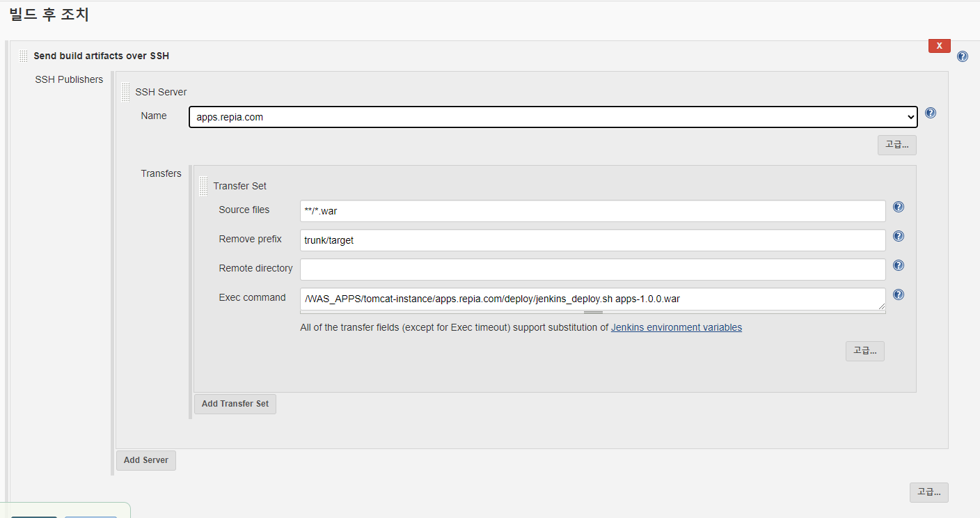The width and height of the screenshot is (980, 518).
Task: Click help icon next to Exec command
Action: pos(898,295)
